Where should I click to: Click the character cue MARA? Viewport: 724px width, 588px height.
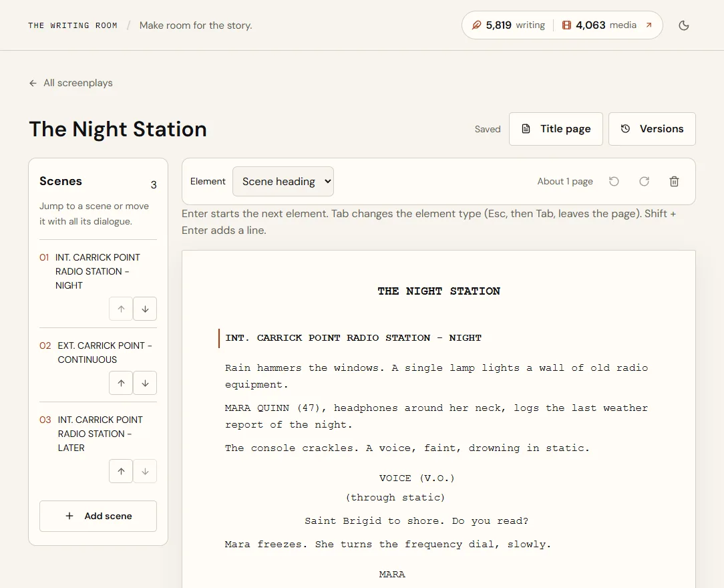point(392,574)
